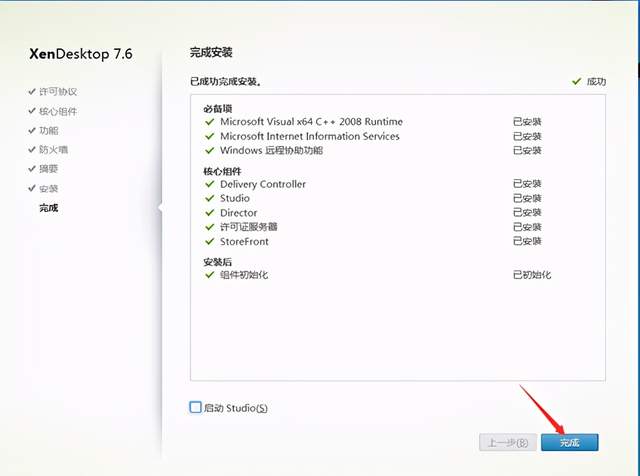Click the 完成 finish button
Screen dimensions: 640x476
click(x=569, y=442)
